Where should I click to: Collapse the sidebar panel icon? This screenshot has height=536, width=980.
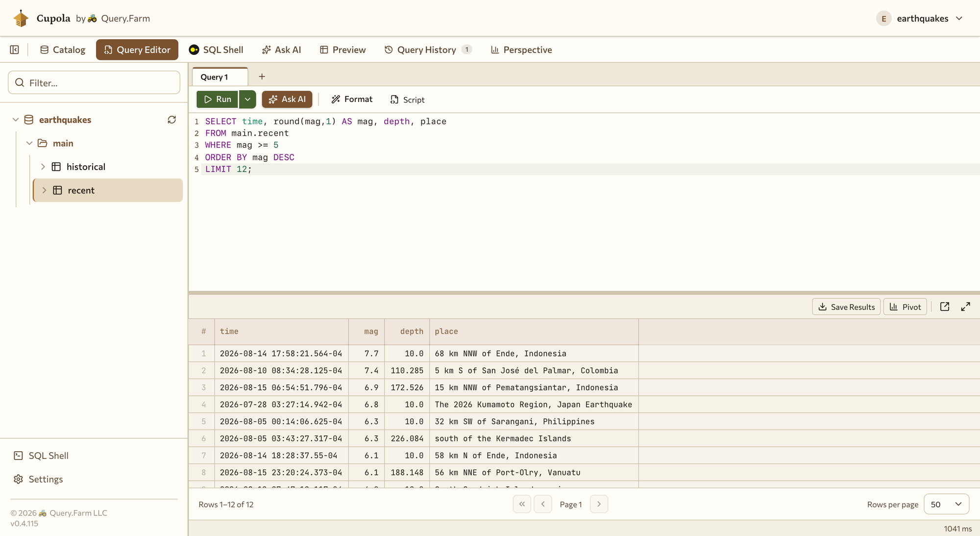[x=15, y=50]
